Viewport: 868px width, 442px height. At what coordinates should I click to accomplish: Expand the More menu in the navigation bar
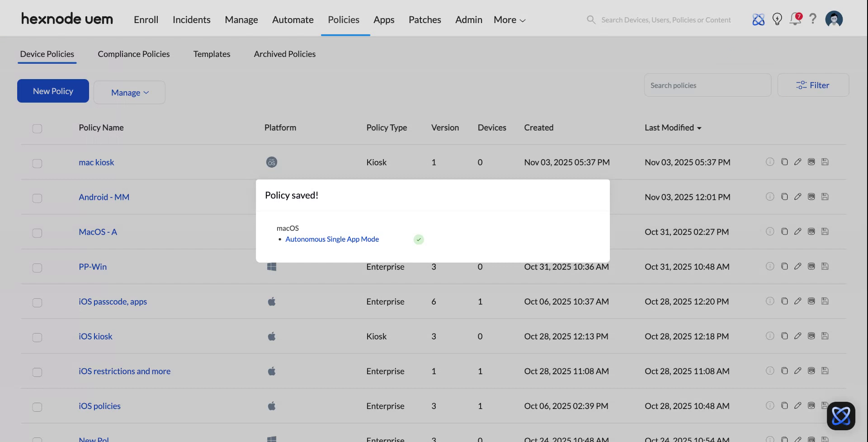point(509,19)
